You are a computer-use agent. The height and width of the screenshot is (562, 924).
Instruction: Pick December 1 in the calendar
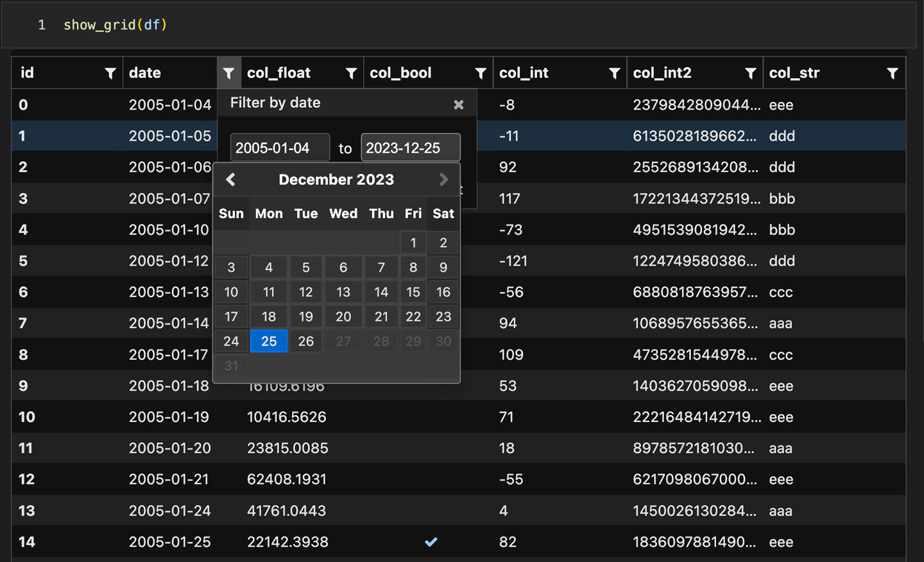coord(413,243)
